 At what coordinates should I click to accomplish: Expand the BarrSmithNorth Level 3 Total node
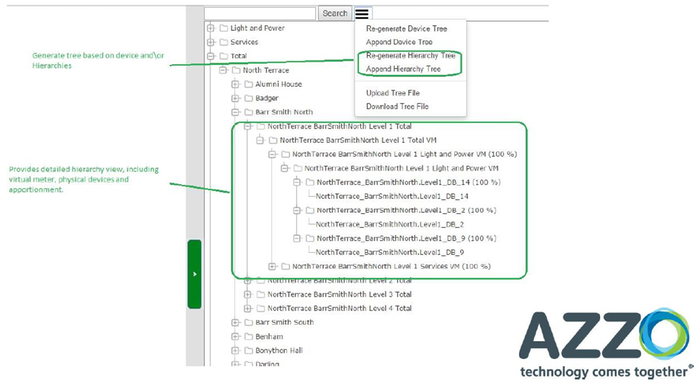(x=248, y=295)
